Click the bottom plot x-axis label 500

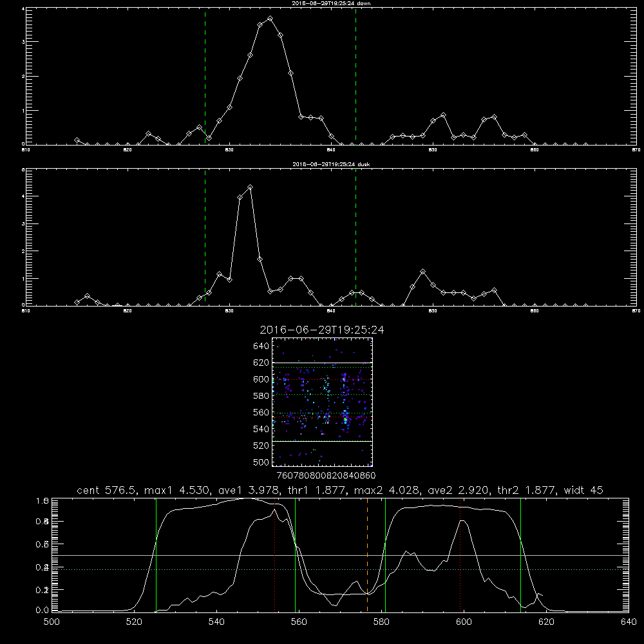click(52, 622)
